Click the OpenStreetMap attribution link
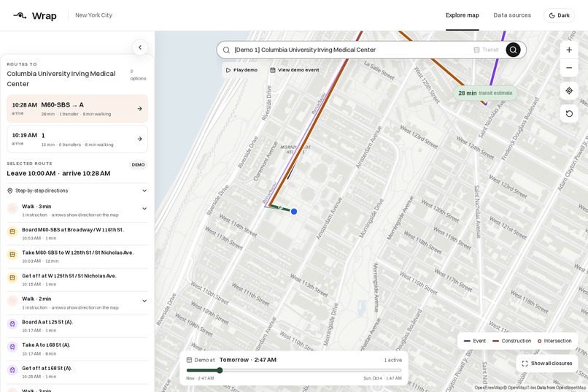Screen dimensions: 588x392 click(x=570, y=388)
